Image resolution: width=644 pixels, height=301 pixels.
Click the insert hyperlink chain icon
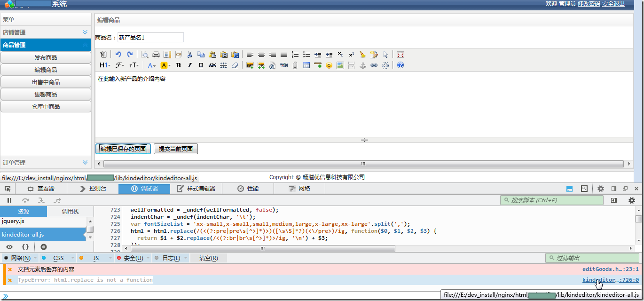point(374,65)
